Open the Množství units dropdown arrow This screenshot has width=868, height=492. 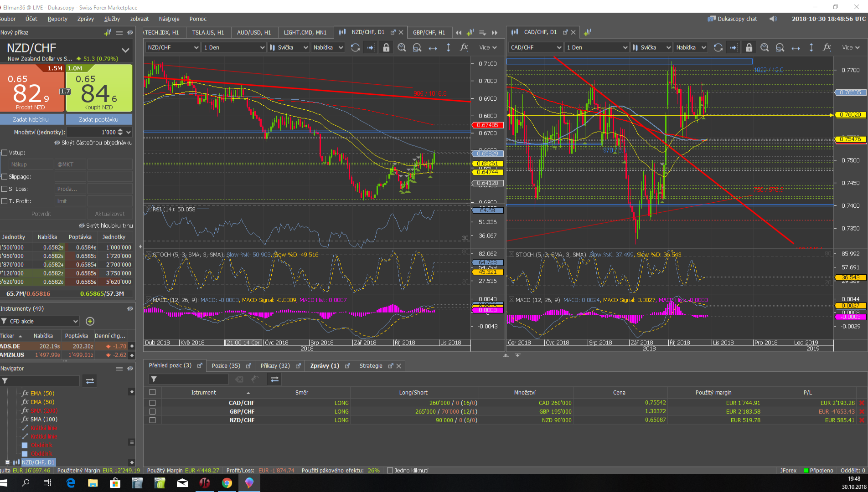[x=129, y=132]
